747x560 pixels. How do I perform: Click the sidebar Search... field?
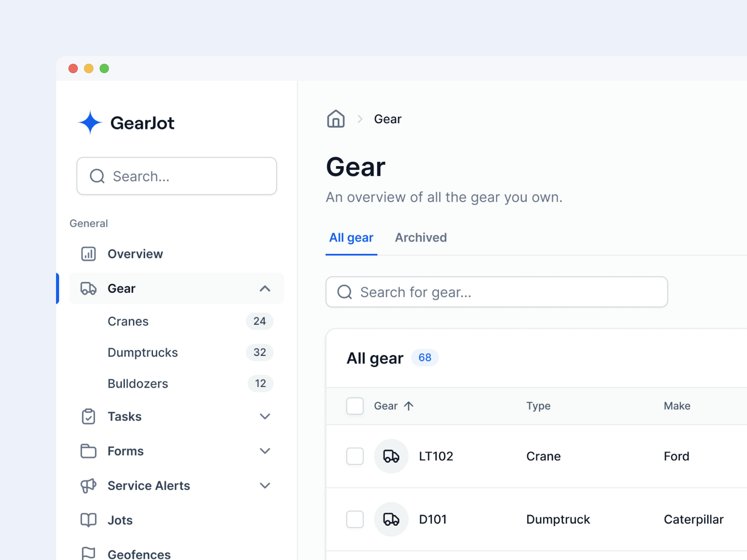click(x=177, y=176)
